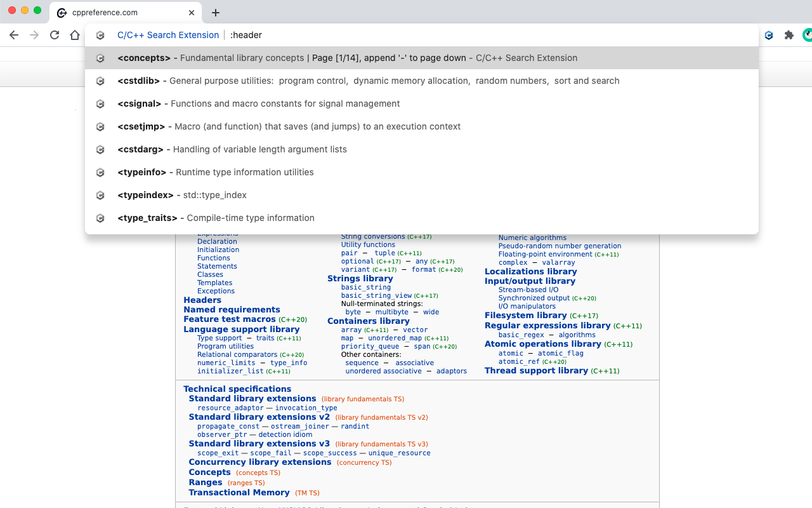812x508 pixels.
Task: Click the Chrome profile avatar icon
Action: 807,35
